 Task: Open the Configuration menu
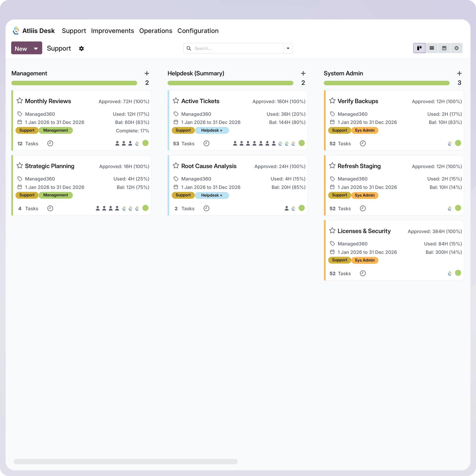pyautogui.click(x=198, y=31)
